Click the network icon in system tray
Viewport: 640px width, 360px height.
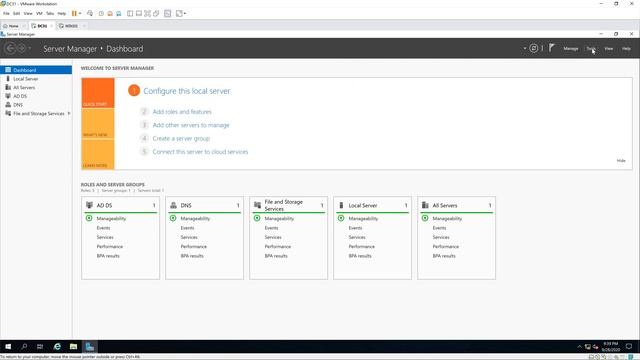pyautogui.click(x=588, y=347)
